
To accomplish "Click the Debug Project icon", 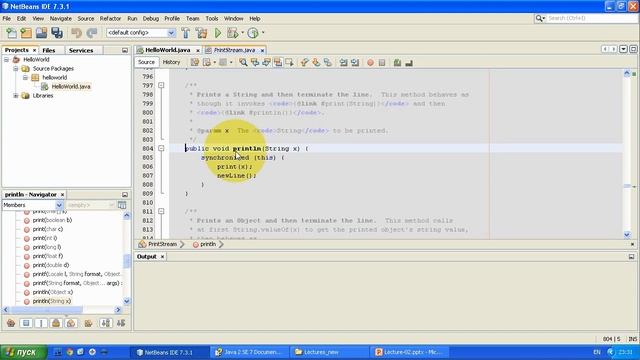I will click(x=233, y=33).
